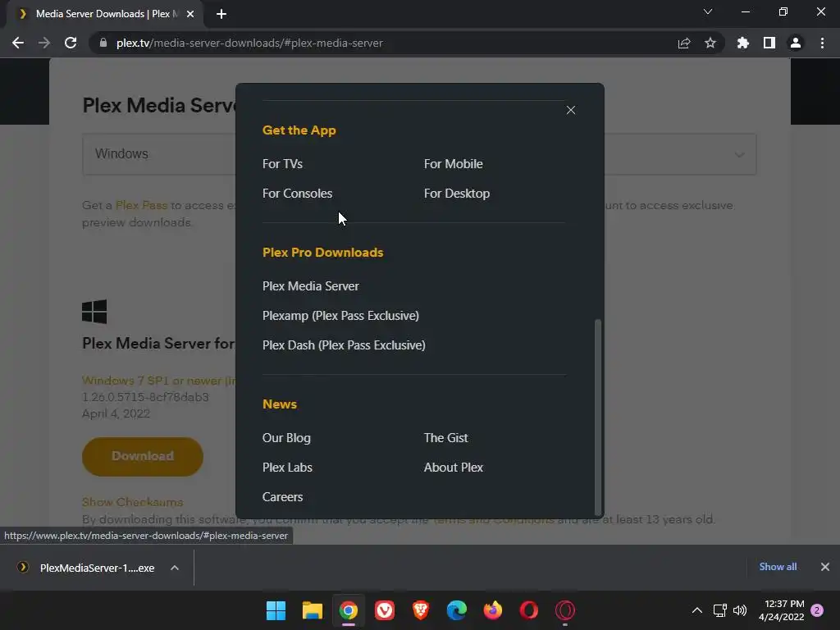Open network status tray icon
The image size is (840, 630).
(720, 610)
